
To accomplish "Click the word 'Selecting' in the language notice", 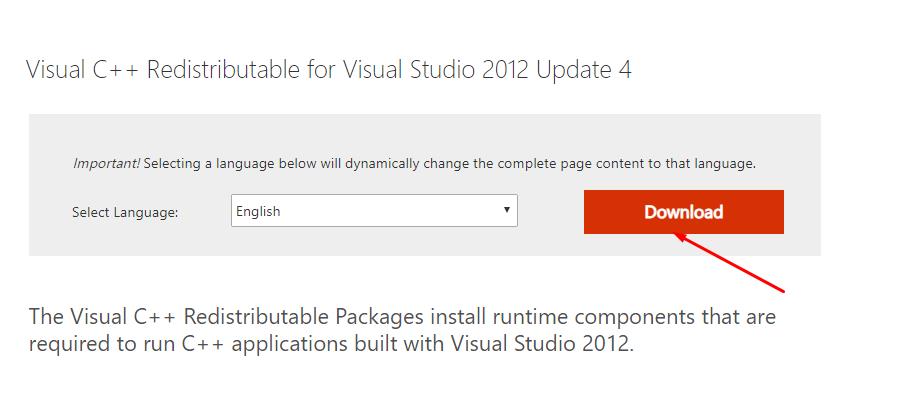I will tap(173, 163).
